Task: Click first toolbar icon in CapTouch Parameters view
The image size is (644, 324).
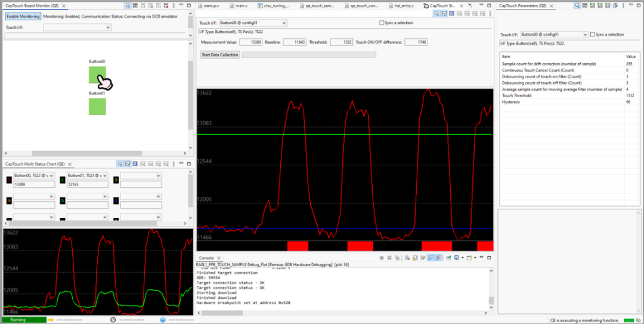Action: point(578,5)
